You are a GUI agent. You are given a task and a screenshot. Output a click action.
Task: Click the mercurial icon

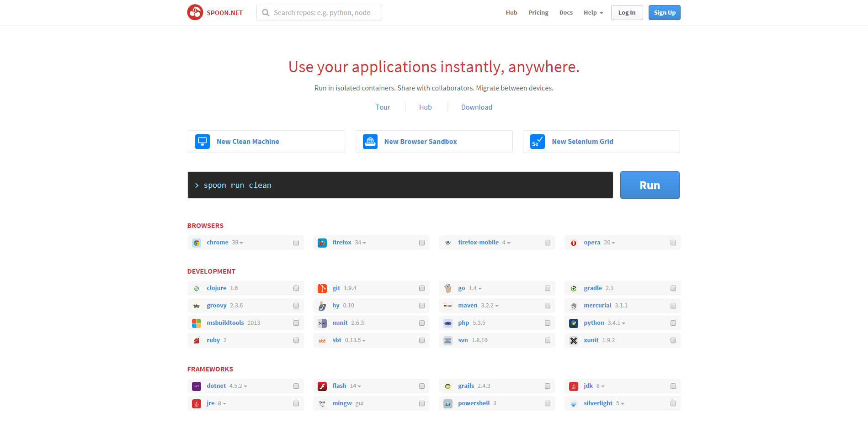tap(574, 306)
